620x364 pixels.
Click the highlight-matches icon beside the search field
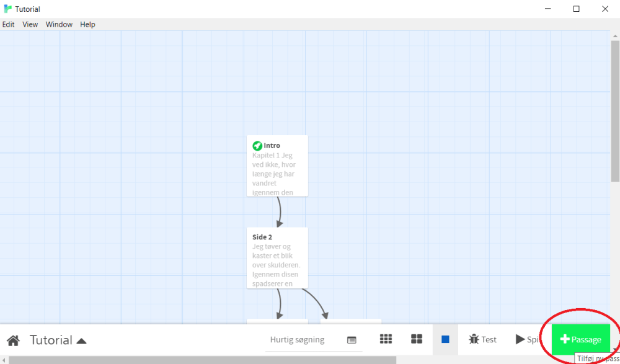click(x=352, y=340)
